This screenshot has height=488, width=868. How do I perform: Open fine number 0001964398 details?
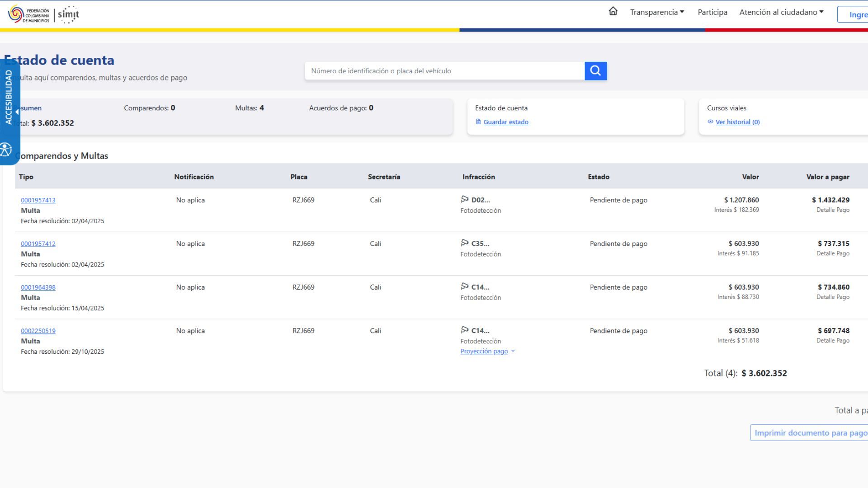click(x=38, y=287)
